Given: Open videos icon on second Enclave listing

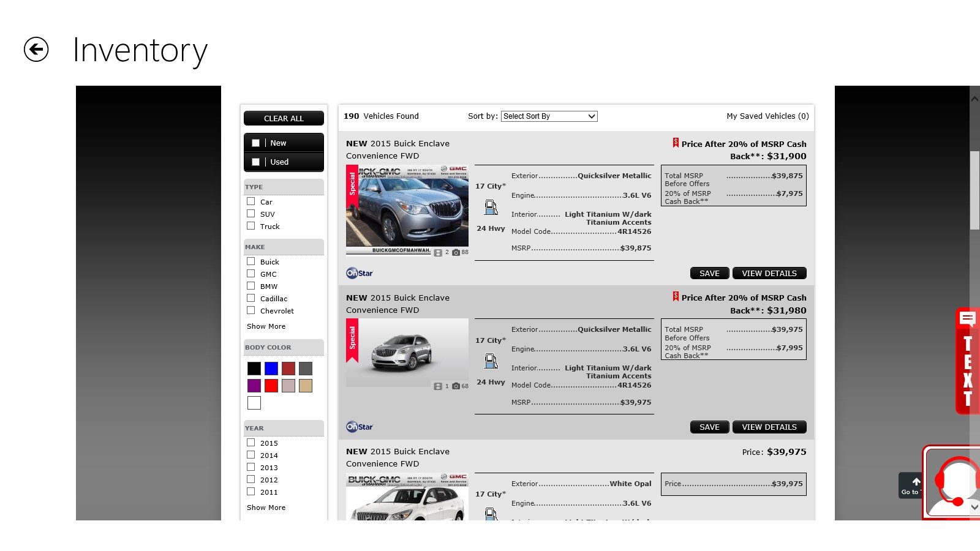Looking at the screenshot, I should coord(438,386).
